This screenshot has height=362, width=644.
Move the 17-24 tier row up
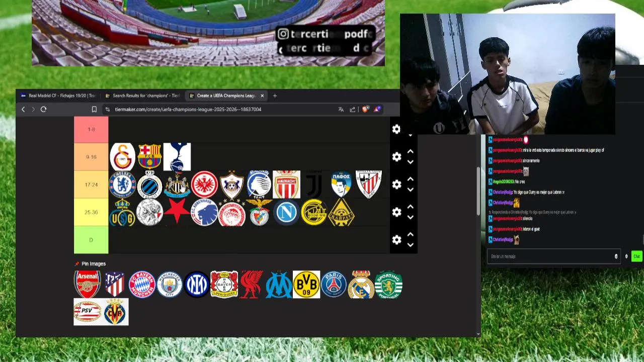(x=411, y=179)
